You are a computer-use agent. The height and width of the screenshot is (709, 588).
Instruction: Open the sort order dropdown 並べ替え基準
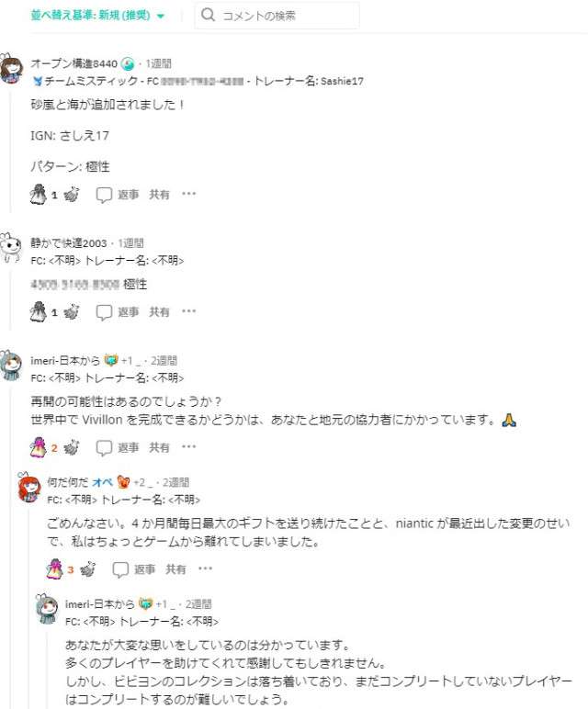point(97,16)
